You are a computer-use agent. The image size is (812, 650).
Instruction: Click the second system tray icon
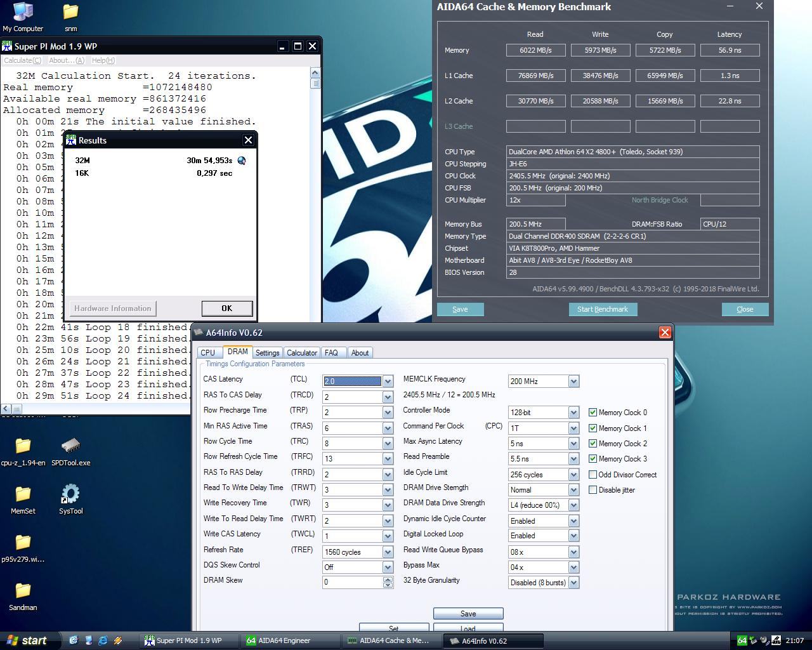point(753,640)
